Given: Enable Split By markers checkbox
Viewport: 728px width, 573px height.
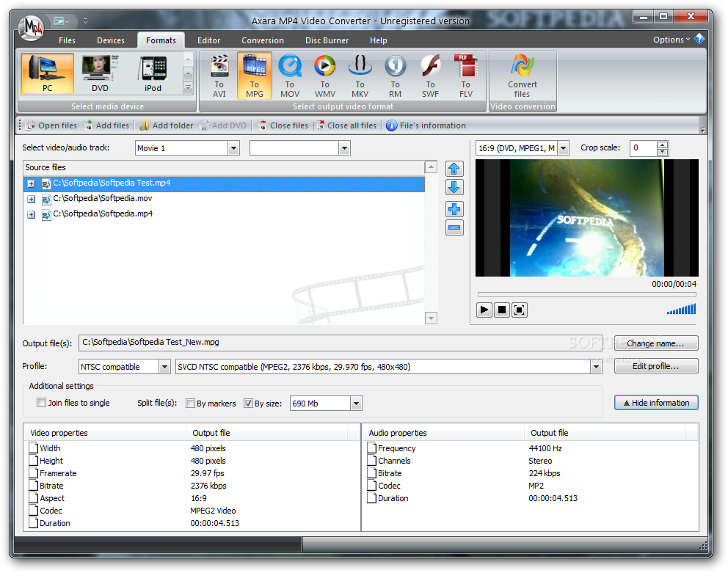Looking at the screenshot, I should point(190,404).
